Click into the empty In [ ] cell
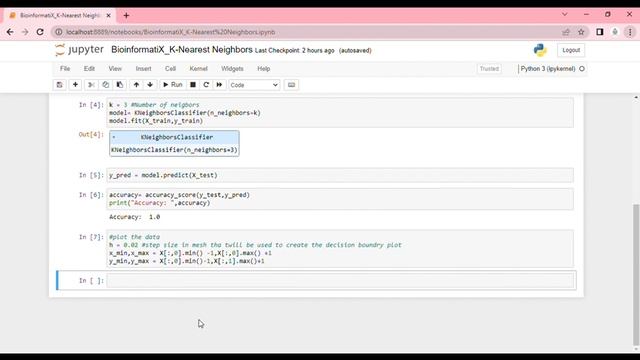 (340, 280)
